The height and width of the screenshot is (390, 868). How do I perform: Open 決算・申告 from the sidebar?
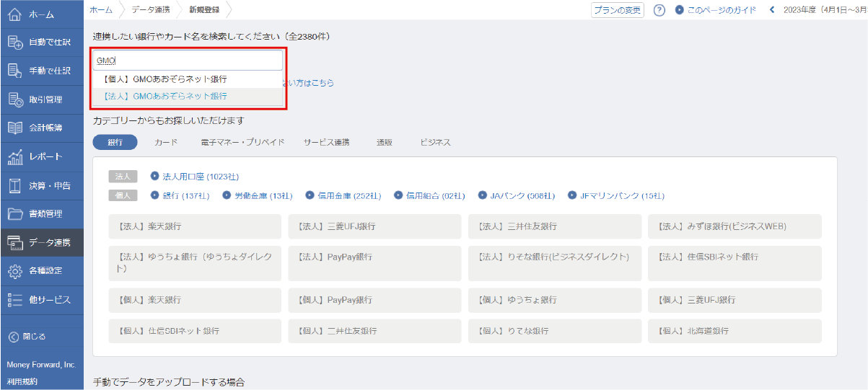tap(41, 185)
